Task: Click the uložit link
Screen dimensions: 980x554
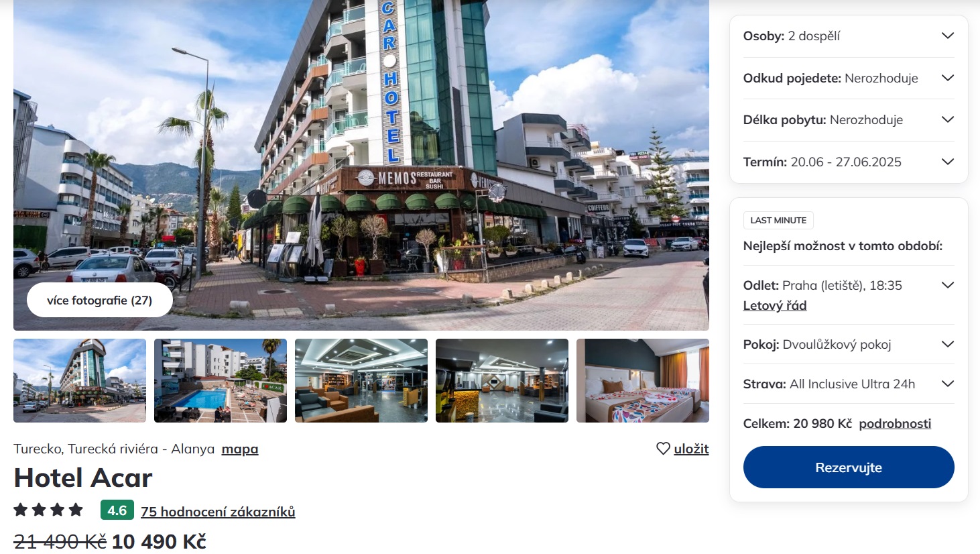Action: point(691,449)
